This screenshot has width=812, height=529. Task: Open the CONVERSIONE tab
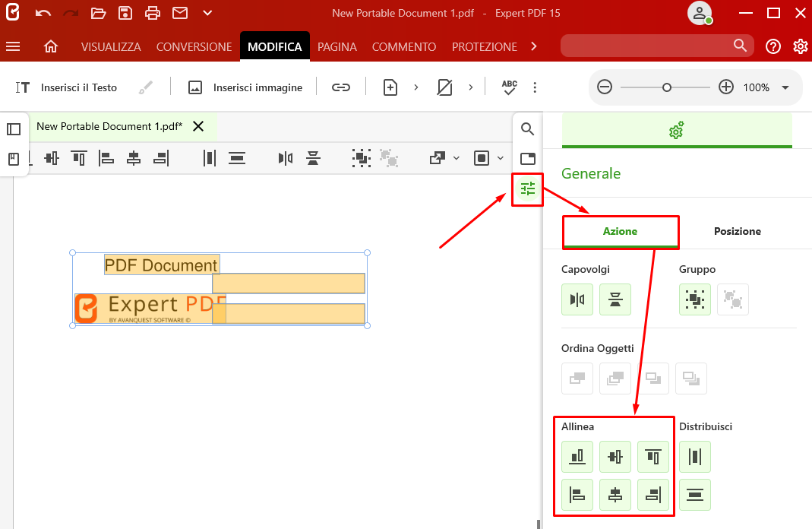[194, 46]
